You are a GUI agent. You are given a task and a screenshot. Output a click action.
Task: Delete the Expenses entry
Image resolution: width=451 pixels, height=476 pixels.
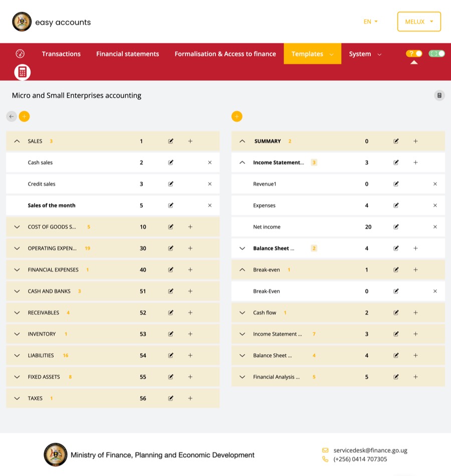click(x=435, y=206)
